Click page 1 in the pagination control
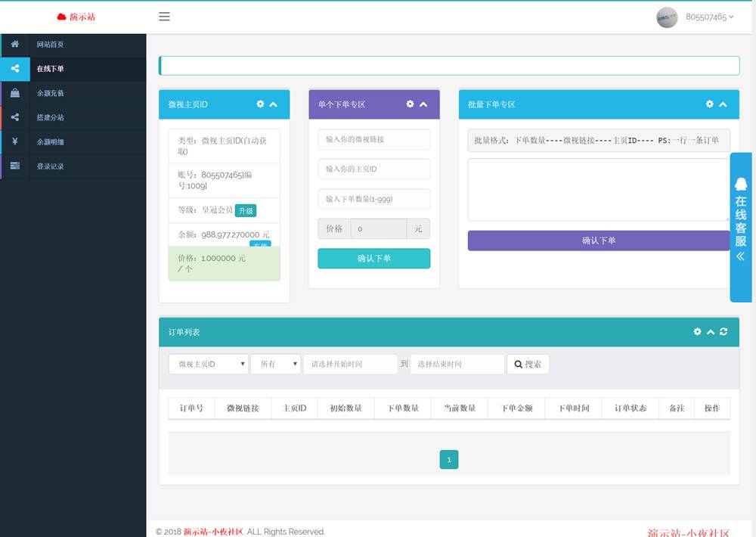Viewport: 756px width, 537px height. (449, 459)
